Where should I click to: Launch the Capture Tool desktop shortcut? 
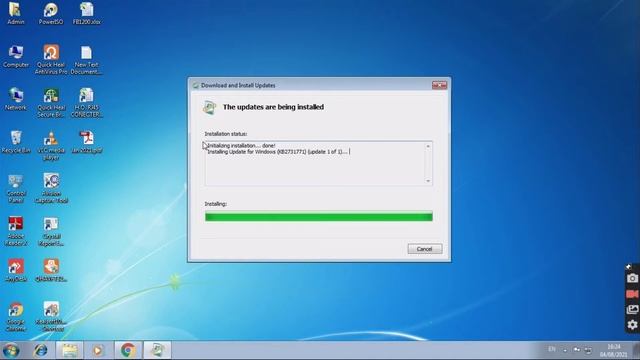pyautogui.click(x=51, y=188)
